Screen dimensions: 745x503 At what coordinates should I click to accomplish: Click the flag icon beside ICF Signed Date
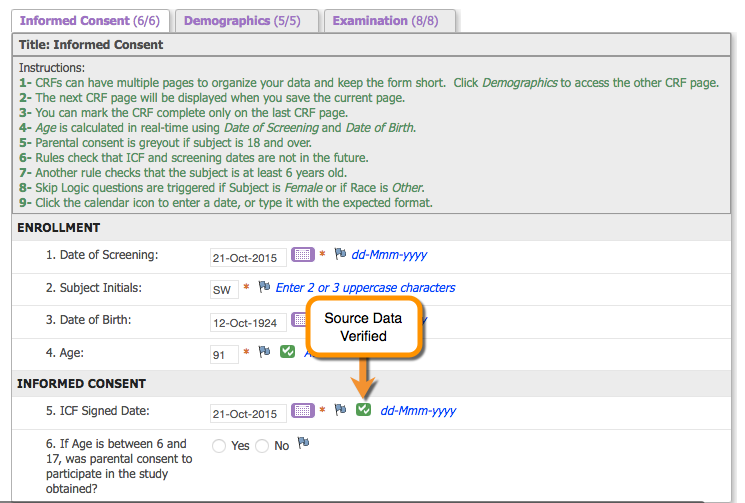(340, 410)
